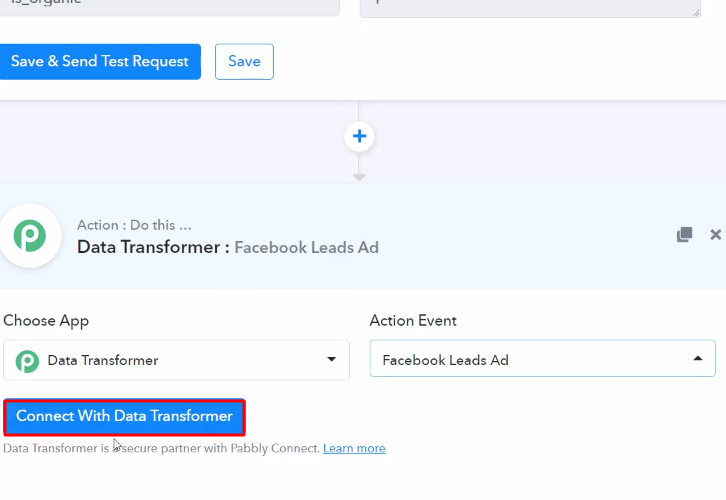Click the 'is_organic' field at top left

tap(169, 7)
